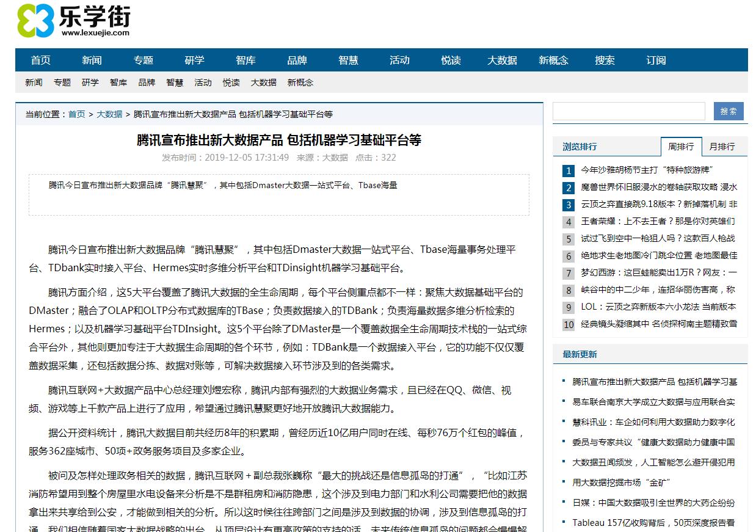This screenshot has height=532, width=756.
Task: Open latest update 易车联合南京大学成立大数据
Action: click(653, 402)
